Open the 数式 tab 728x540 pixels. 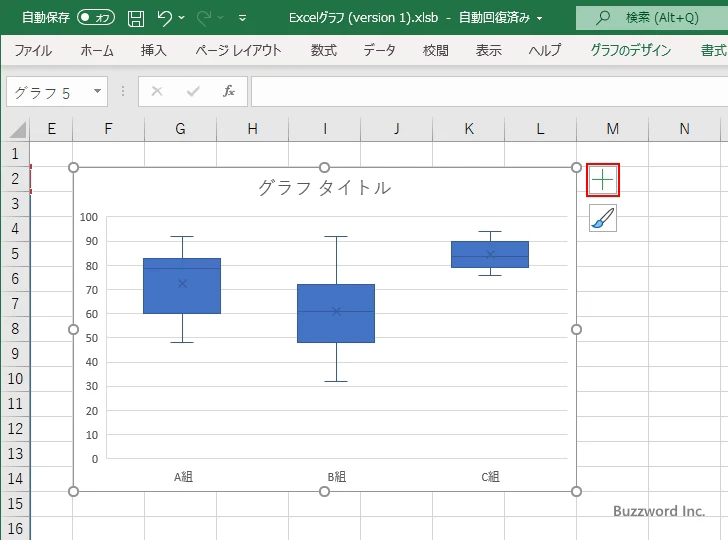(x=324, y=50)
